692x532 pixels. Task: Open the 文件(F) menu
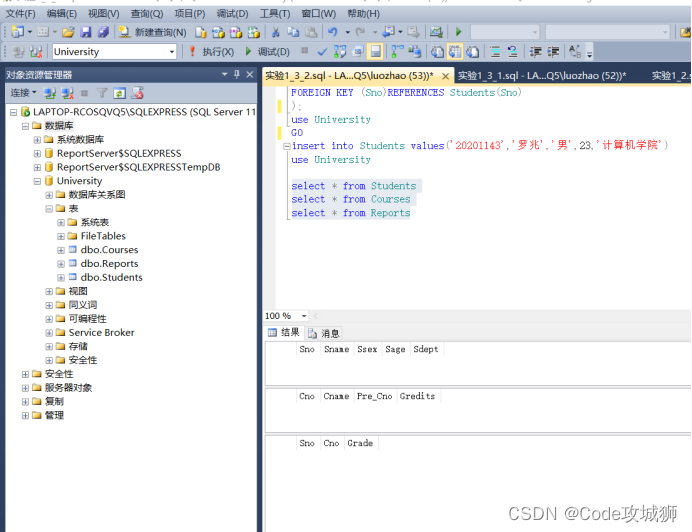pyautogui.click(x=20, y=14)
